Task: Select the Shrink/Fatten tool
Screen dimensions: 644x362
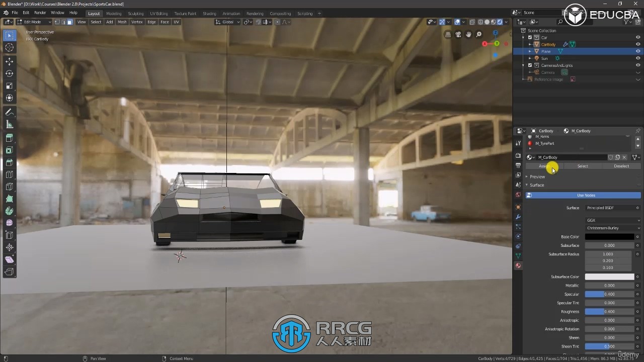Action: coord(9,247)
